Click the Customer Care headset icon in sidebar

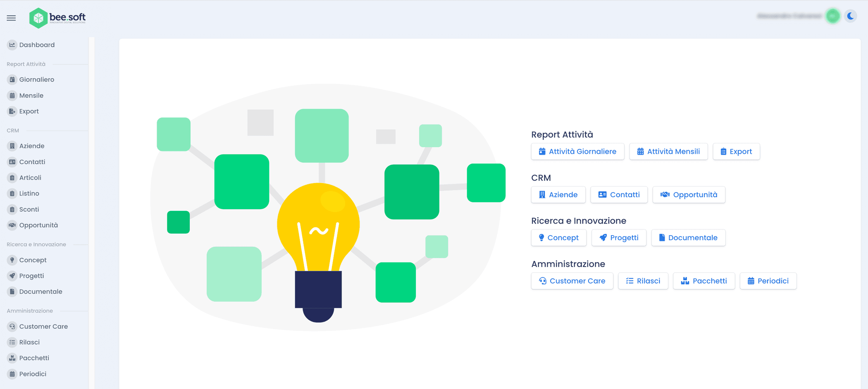pos(12,327)
